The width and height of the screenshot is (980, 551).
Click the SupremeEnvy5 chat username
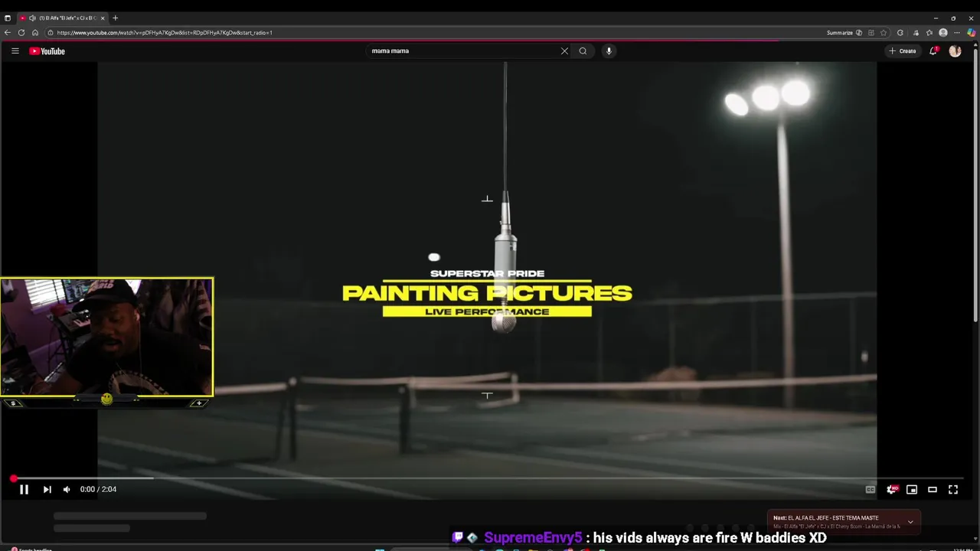pyautogui.click(x=533, y=538)
